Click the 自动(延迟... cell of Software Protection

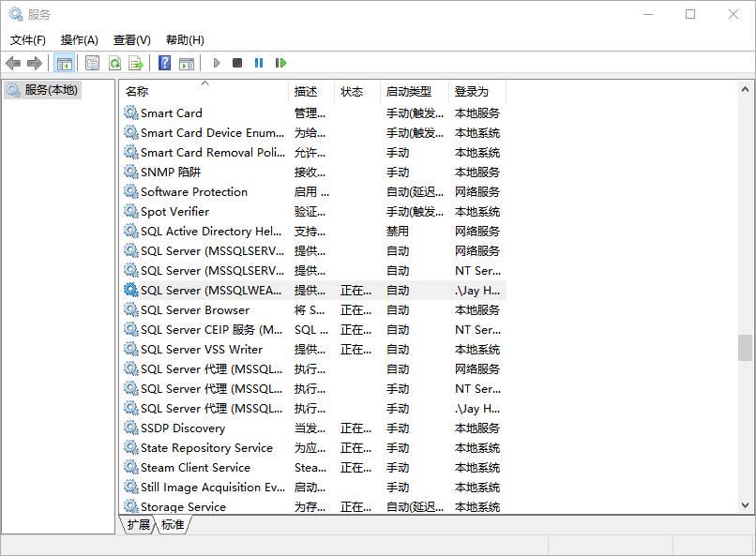coord(415,192)
